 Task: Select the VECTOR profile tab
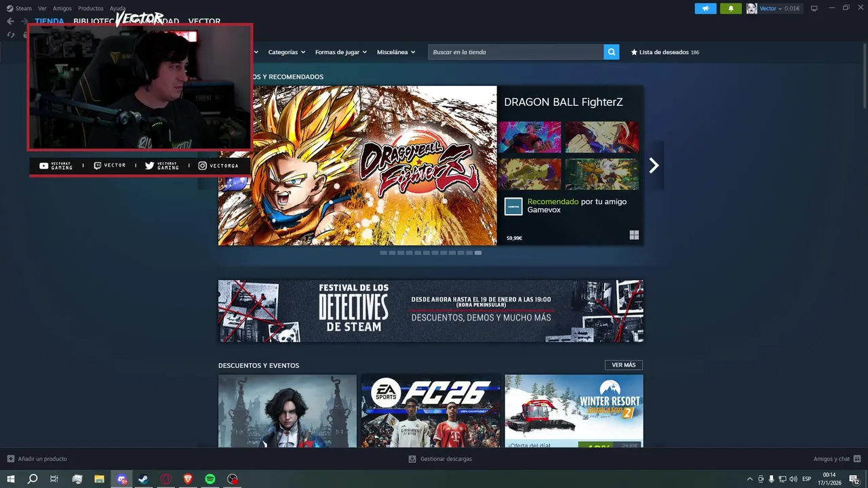coord(204,21)
